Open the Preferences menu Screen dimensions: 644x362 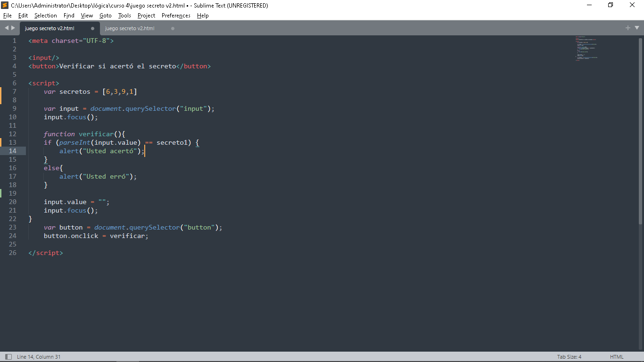click(x=176, y=16)
